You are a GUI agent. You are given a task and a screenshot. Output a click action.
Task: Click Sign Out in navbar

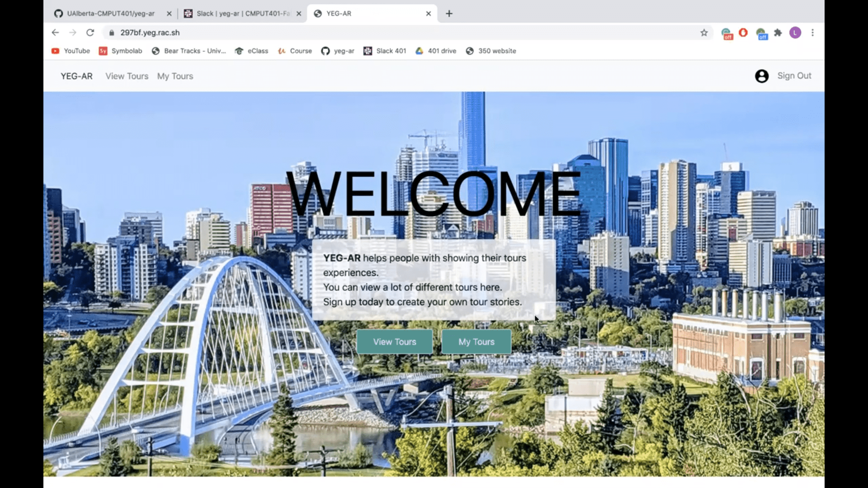[x=794, y=76]
